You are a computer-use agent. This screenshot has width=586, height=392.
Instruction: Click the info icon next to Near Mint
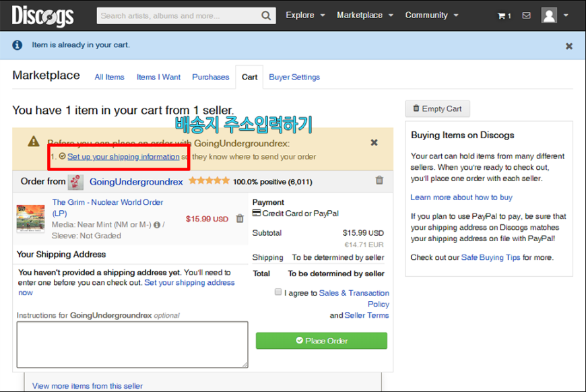(157, 225)
